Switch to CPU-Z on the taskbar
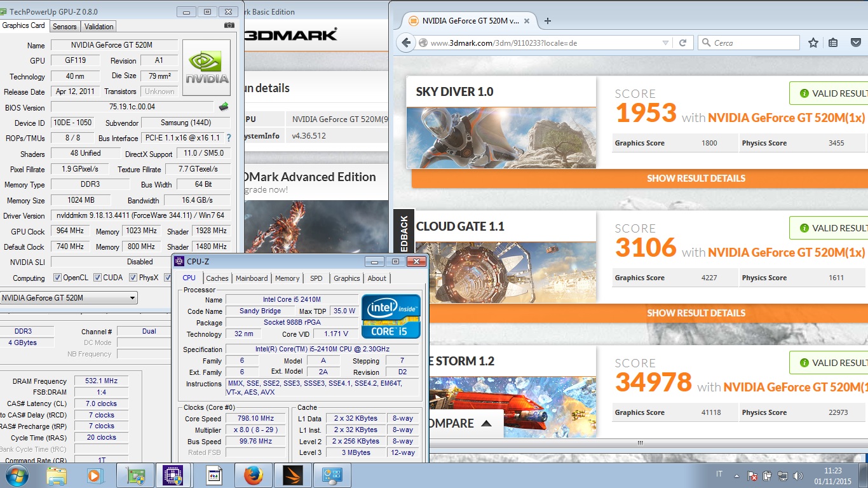 point(173,475)
